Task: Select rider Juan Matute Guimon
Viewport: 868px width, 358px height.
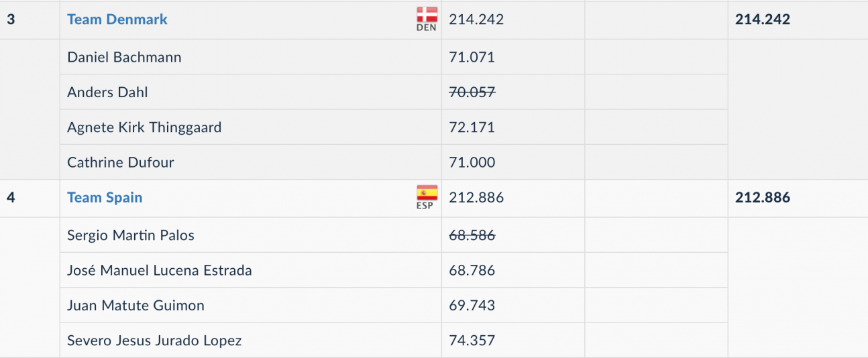Action: 135,306
